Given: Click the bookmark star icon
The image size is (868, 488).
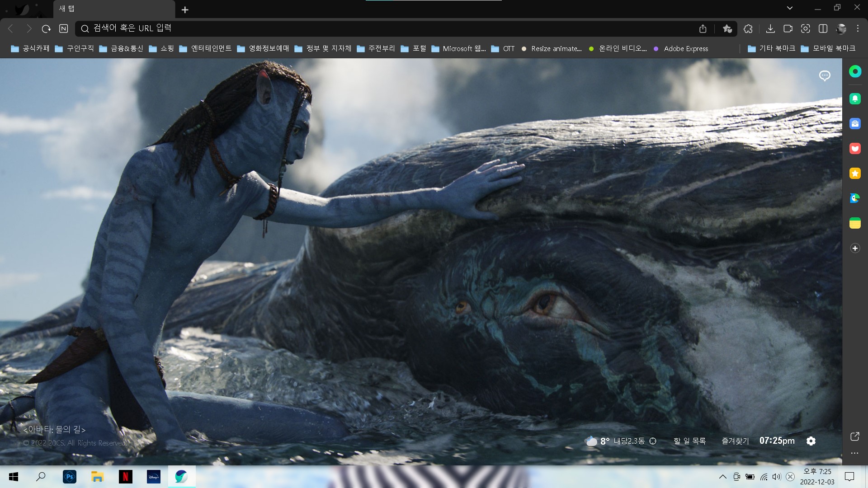Looking at the screenshot, I should coord(727,28).
